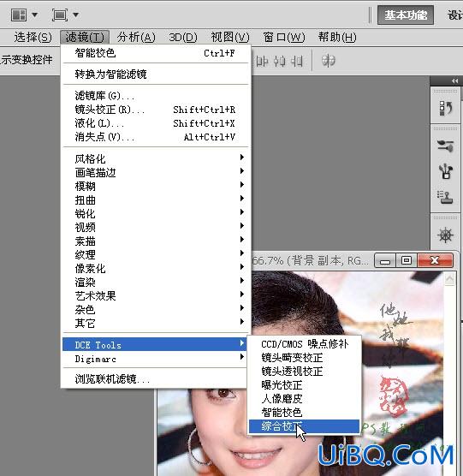Choose 智能校色 in DCE Tools submenu
Image resolution: width=463 pixels, height=476 pixels.
(x=305, y=413)
